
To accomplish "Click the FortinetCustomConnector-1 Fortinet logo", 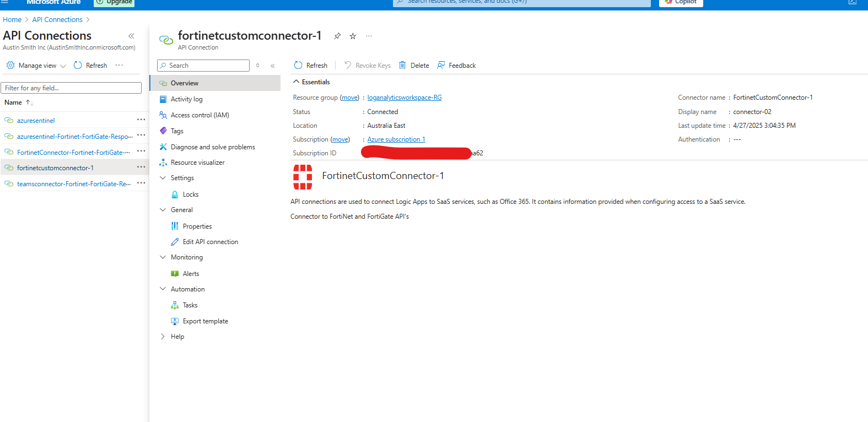I will tap(303, 177).
